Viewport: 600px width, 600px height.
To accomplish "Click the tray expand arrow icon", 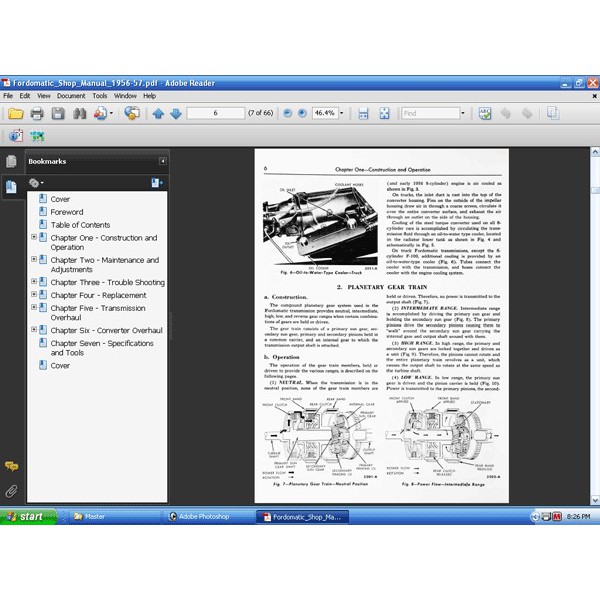I will click(535, 517).
